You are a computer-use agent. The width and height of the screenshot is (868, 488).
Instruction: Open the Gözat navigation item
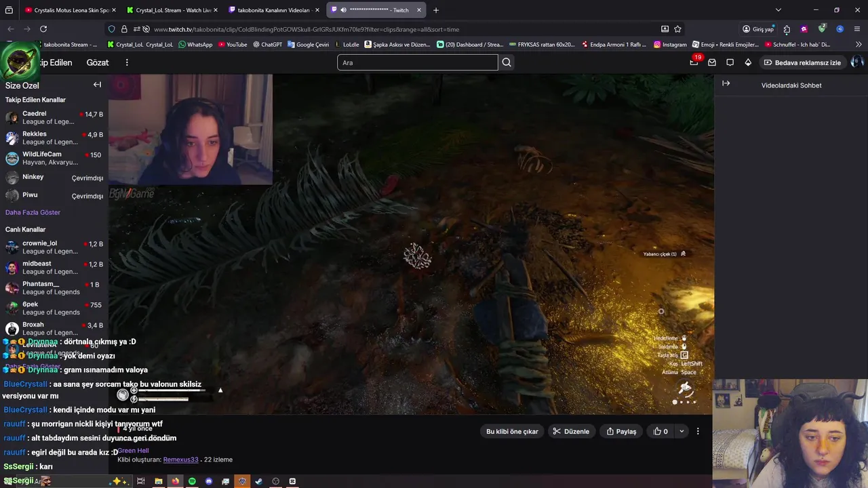pos(98,62)
